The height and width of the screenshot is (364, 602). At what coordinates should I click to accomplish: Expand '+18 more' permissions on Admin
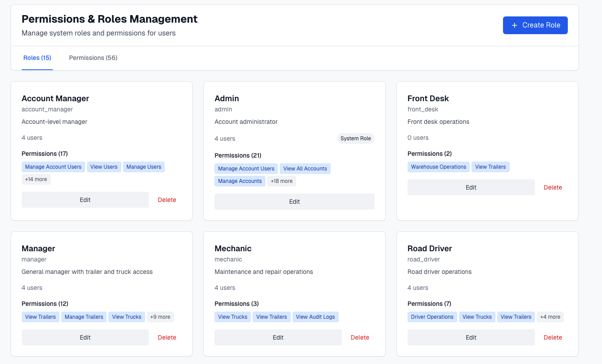(x=281, y=181)
